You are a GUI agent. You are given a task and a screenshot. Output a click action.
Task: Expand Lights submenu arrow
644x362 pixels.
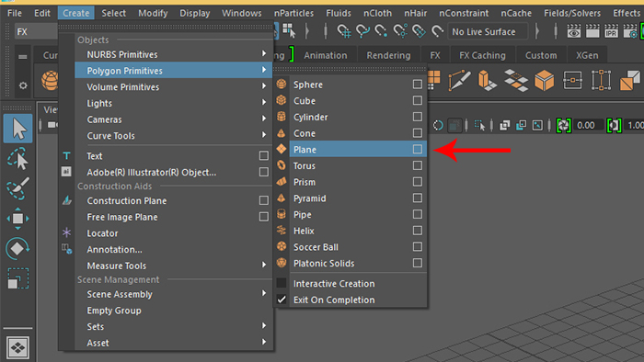[x=264, y=102]
